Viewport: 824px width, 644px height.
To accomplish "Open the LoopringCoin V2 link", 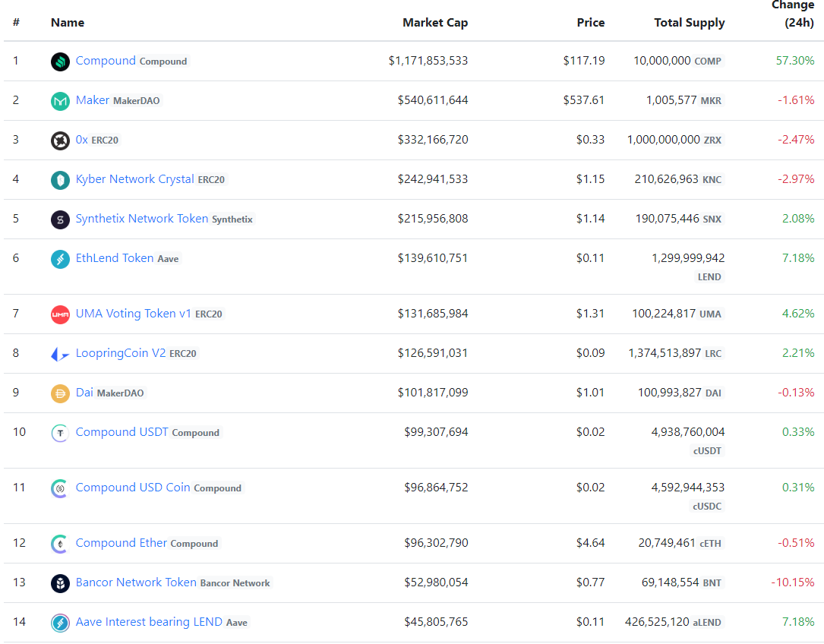I will point(121,352).
